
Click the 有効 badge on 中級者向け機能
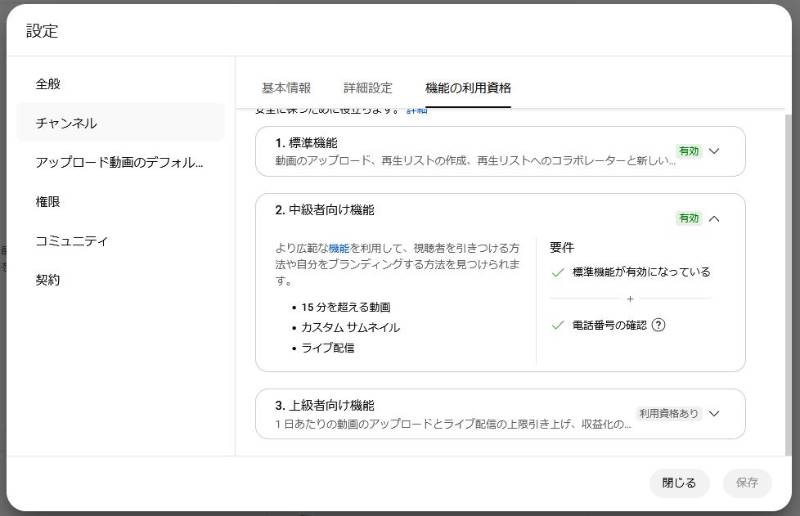[x=689, y=218]
